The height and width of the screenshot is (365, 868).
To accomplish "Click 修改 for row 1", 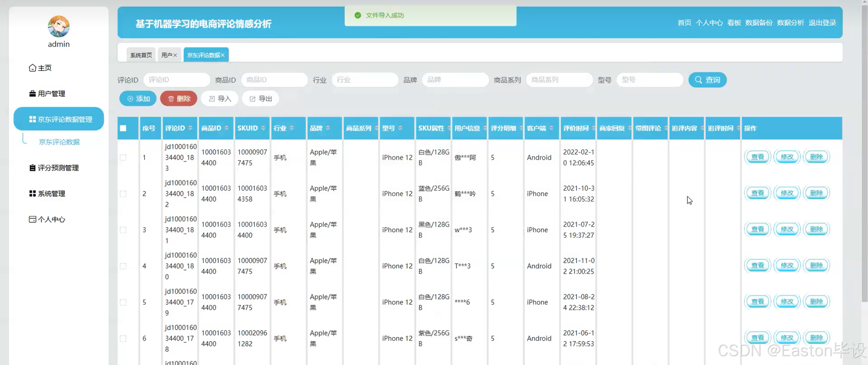I will pyautogui.click(x=787, y=157).
